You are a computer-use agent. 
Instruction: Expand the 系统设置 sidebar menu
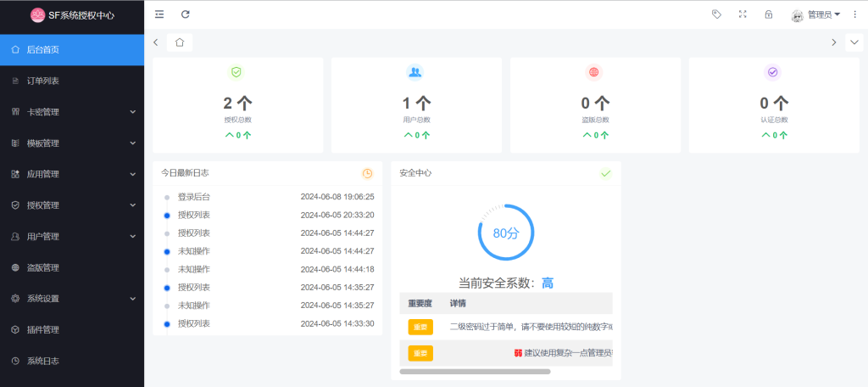(72, 299)
